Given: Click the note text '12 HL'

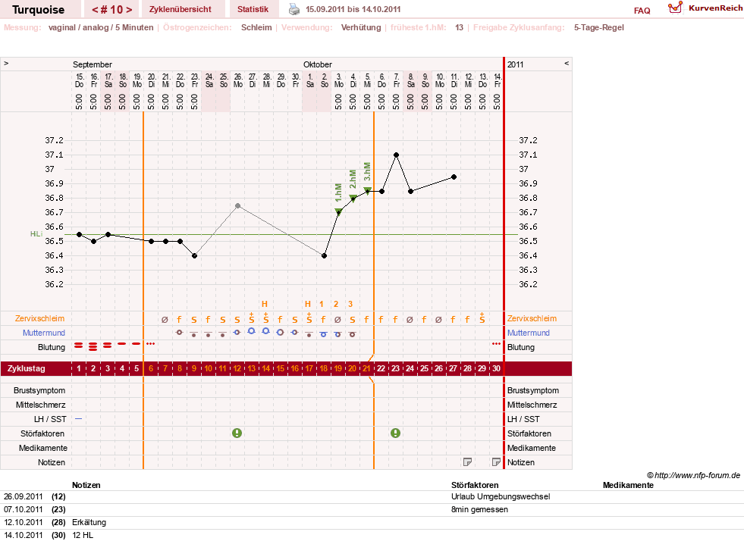Looking at the screenshot, I should [83, 535].
